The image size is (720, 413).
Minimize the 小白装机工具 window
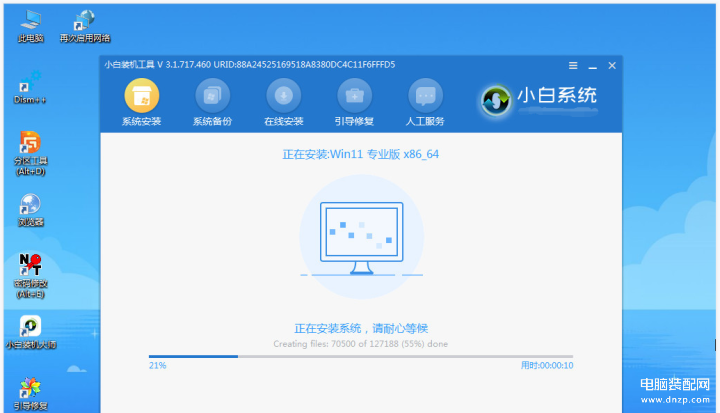[593, 66]
